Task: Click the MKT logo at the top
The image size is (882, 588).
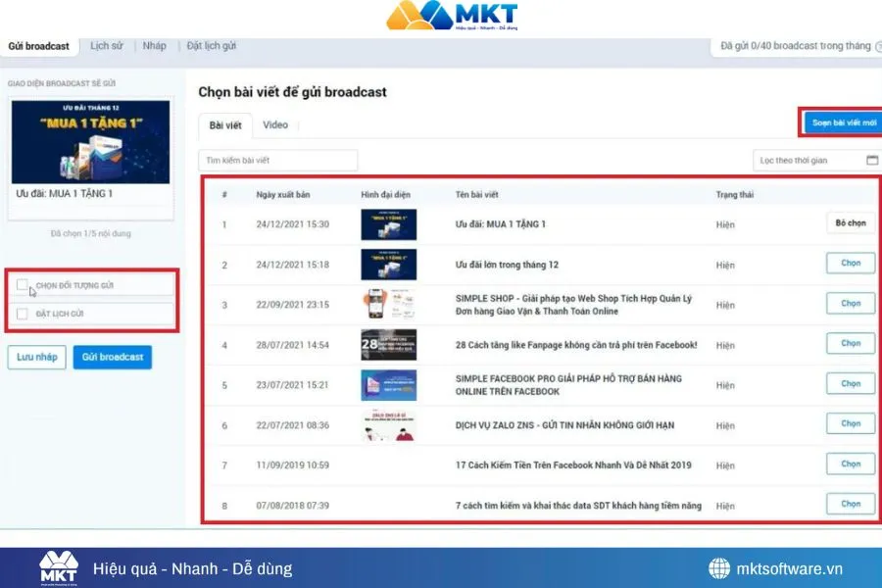Action: click(441, 17)
